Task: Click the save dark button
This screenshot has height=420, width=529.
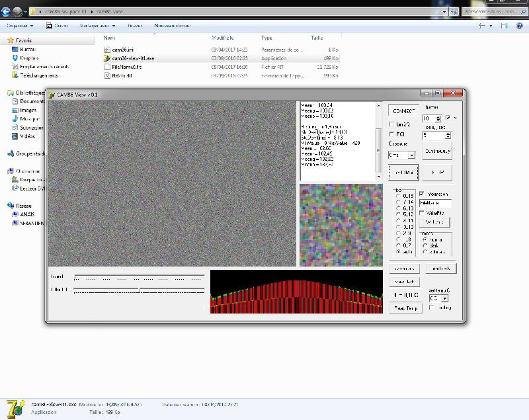Action: pos(404,269)
